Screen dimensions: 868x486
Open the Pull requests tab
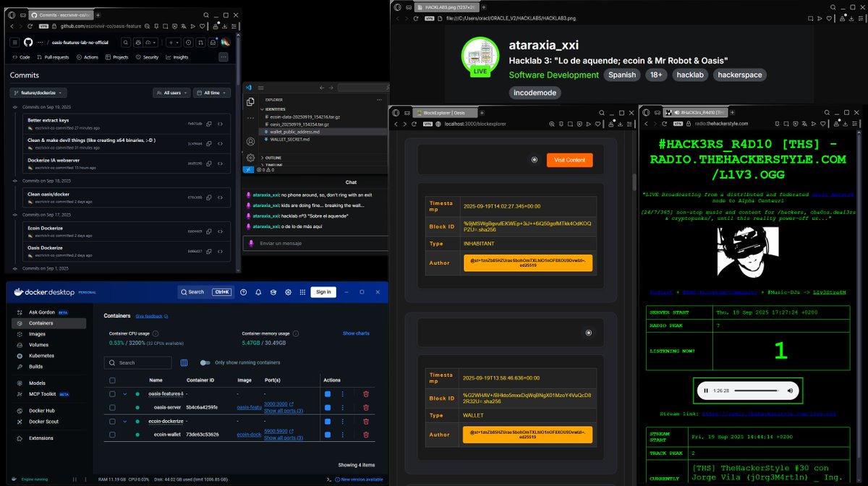click(x=52, y=57)
